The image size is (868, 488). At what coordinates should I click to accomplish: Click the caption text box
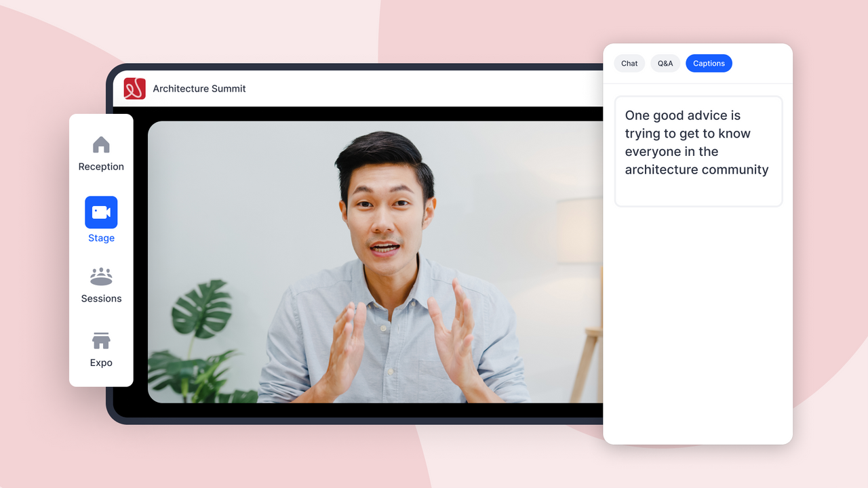[x=698, y=151]
